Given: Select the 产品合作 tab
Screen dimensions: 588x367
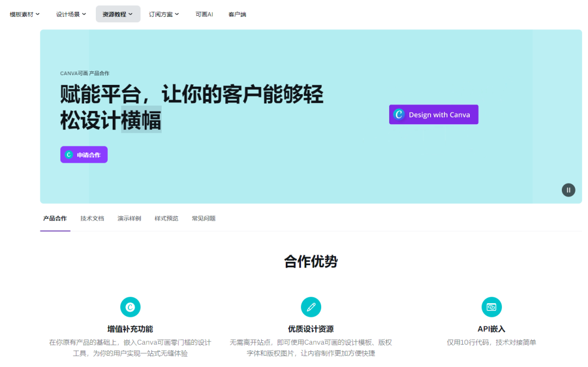Looking at the screenshot, I should tap(55, 218).
